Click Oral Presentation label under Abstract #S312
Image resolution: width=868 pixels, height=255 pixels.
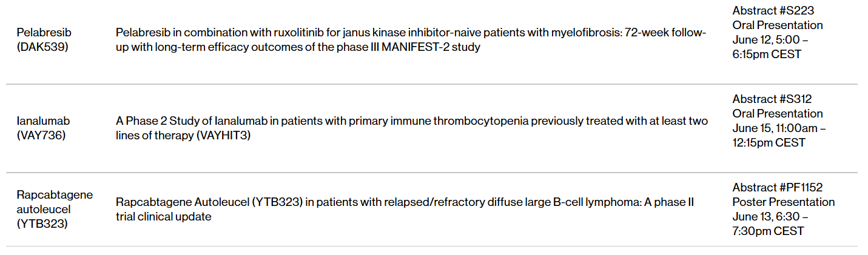[777, 113]
